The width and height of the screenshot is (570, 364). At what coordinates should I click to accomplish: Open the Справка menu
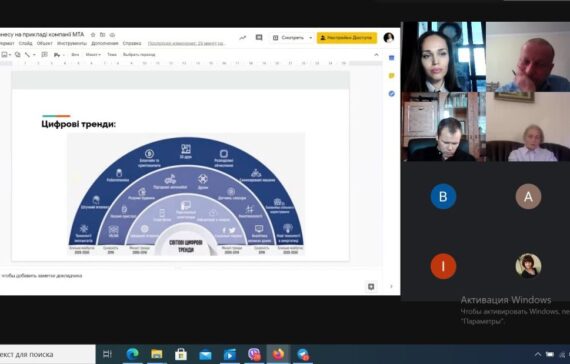(x=132, y=43)
